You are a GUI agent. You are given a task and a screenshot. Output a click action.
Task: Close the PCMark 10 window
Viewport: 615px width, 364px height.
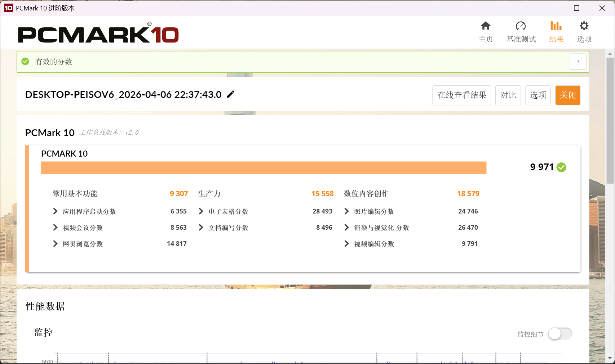pos(602,8)
